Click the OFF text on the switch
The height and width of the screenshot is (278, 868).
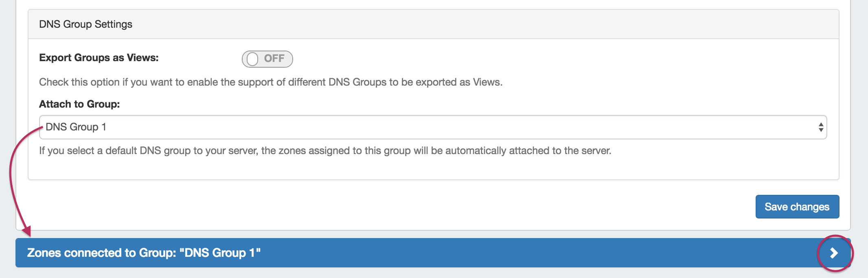(274, 59)
